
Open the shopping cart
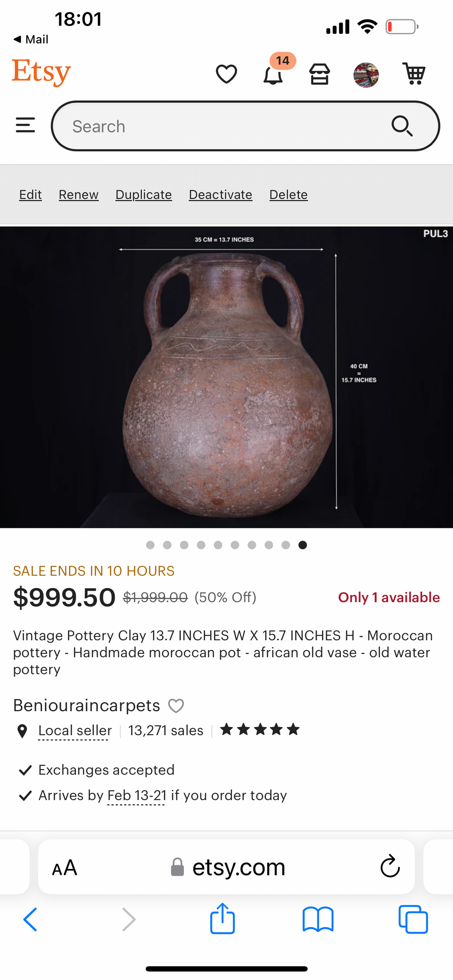(414, 74)
